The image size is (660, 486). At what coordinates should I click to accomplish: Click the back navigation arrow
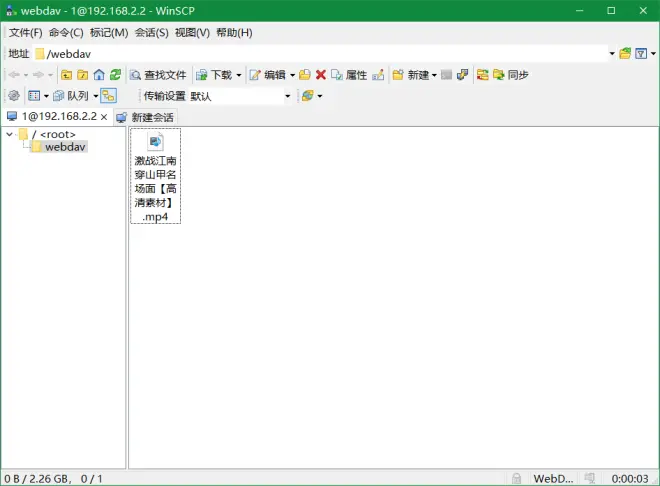14,75
